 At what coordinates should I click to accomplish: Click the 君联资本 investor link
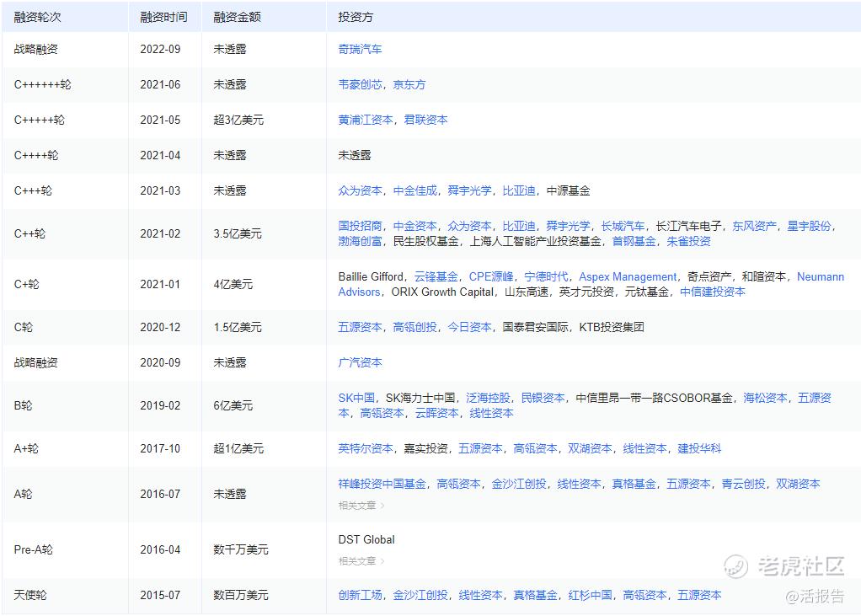[425, 120]
